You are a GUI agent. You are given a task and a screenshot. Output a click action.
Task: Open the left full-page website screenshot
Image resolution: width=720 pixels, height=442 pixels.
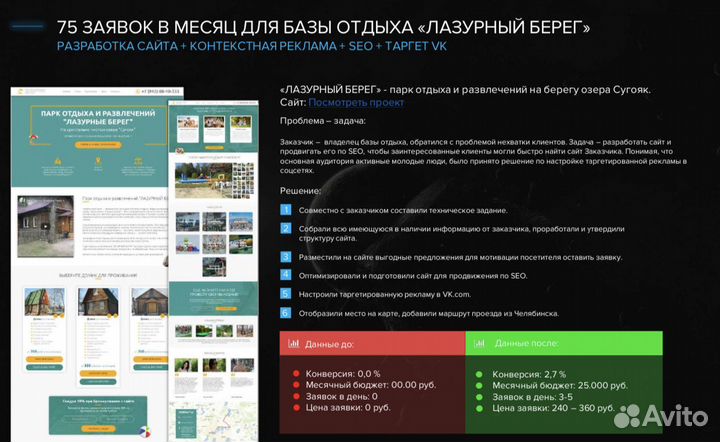pyautogui.click(x=90, y=264)
